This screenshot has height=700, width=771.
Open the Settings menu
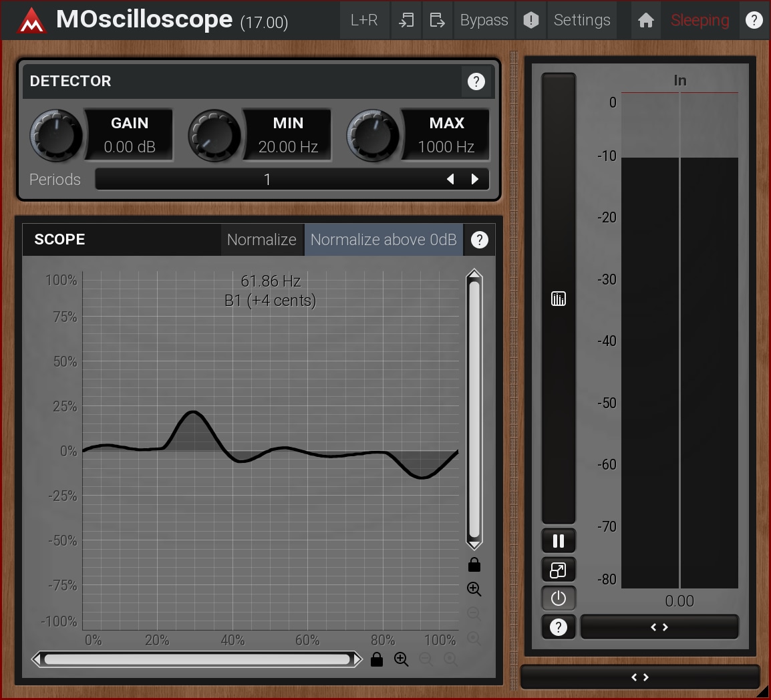click(581, 20)
